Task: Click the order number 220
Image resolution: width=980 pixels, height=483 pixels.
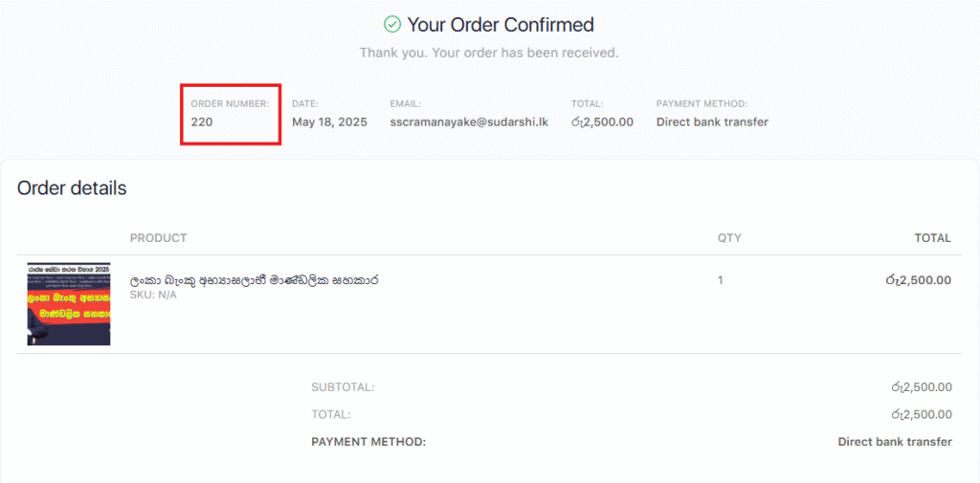Action: [x=202, y=121]
